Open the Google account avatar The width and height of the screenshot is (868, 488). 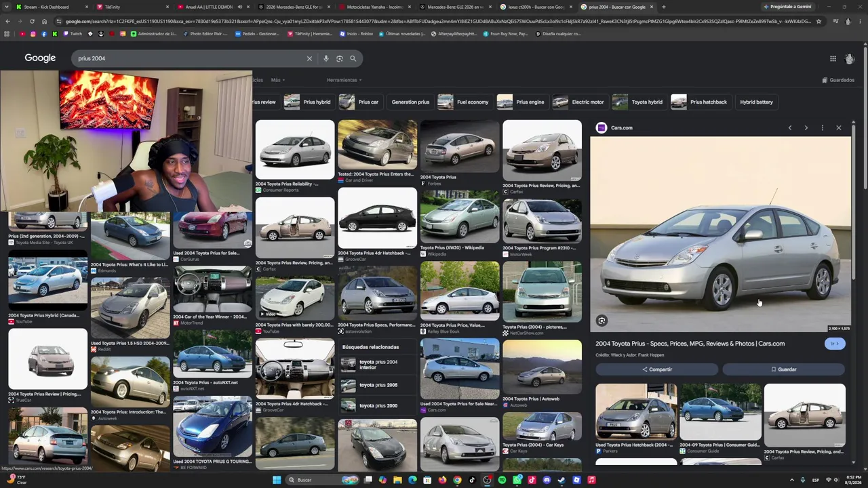[x=850, y=58]
